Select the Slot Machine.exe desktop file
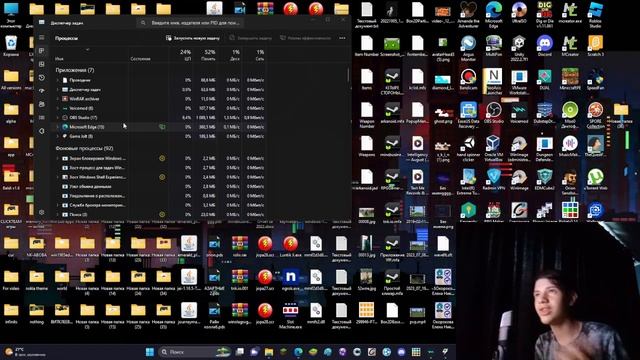The image size is (640, 360). [290, 315]
